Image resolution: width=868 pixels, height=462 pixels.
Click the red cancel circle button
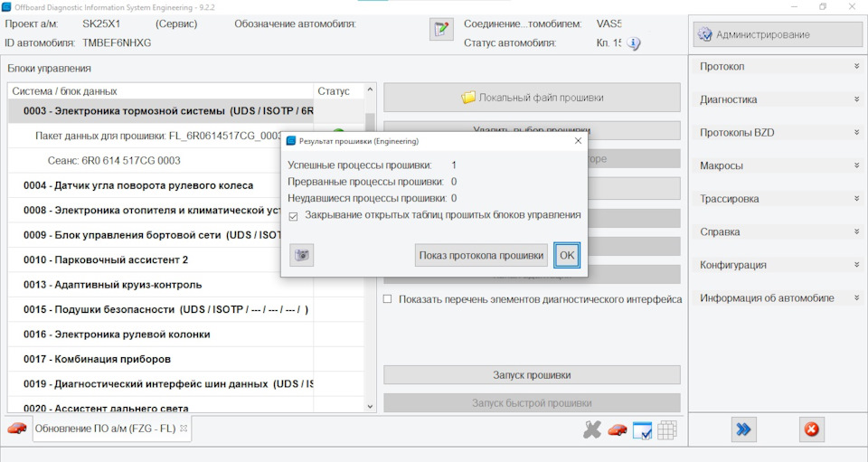coord(812,429)
